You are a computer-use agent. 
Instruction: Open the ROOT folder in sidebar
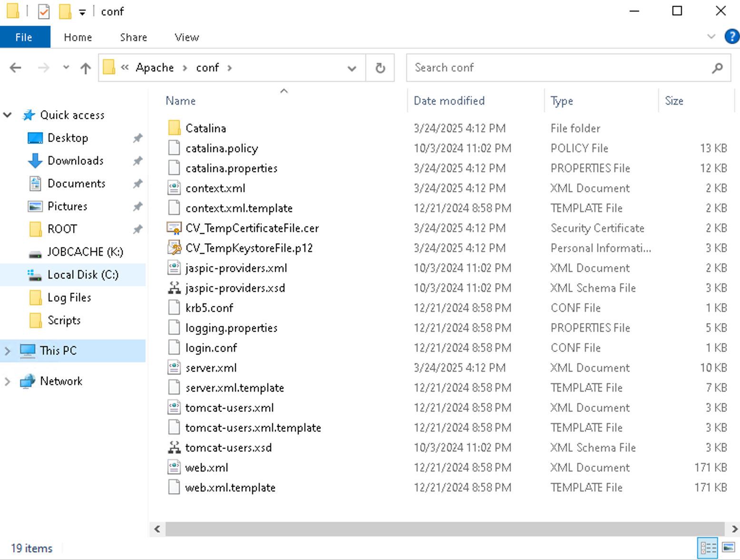pyautogui.click(x=62, y=229)
